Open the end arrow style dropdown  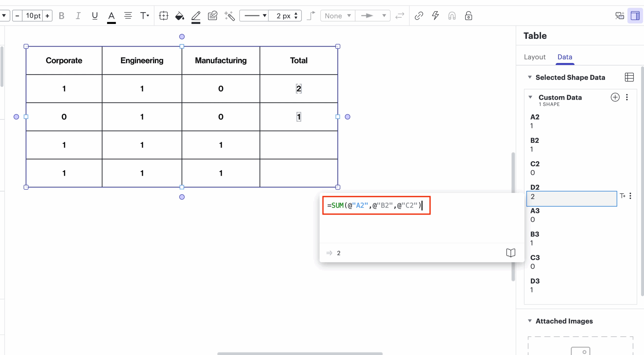click(373, 16)
